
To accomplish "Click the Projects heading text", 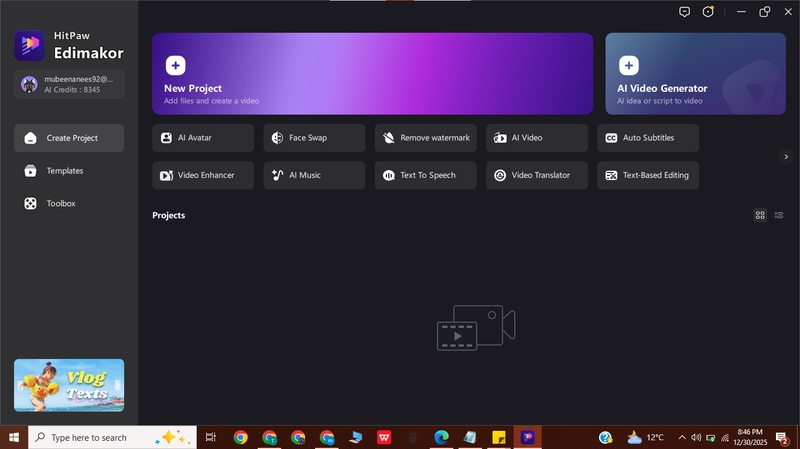I will (x=168, y=215).
